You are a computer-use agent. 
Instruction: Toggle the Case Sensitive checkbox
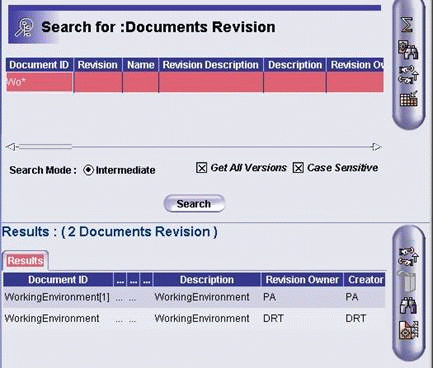pyautogui.click(x=298, y=168)
